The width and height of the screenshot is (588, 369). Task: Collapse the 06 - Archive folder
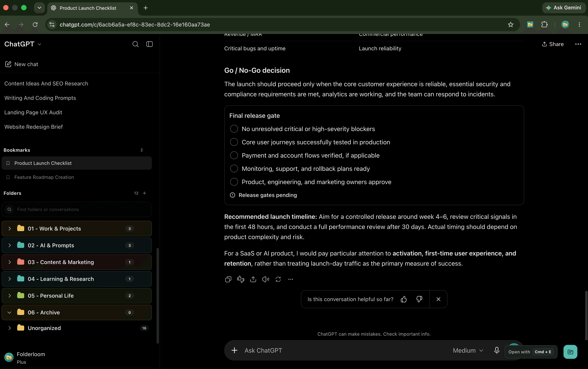(x=10, y=312)
